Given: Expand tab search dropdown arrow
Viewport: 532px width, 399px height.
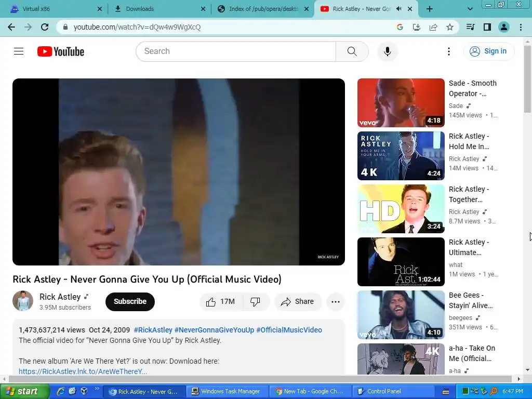Looking at the screenshot, I should point(470,9).
